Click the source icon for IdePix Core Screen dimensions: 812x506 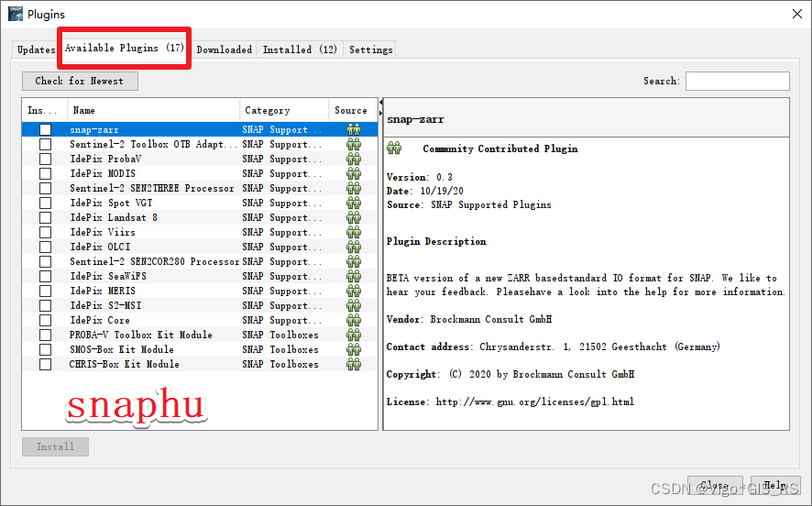click(354, 321)
